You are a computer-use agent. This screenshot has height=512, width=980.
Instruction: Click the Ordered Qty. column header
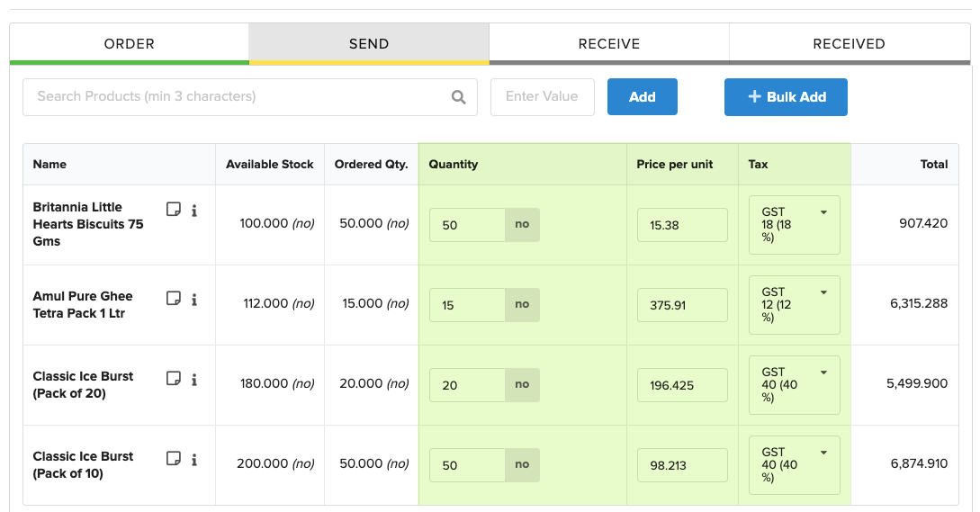(x=372, y=165)
